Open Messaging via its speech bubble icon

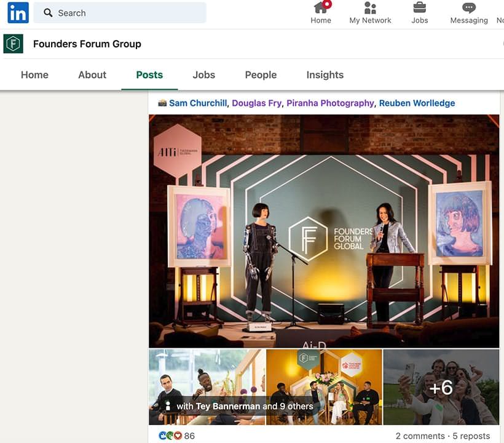point(468,10)
